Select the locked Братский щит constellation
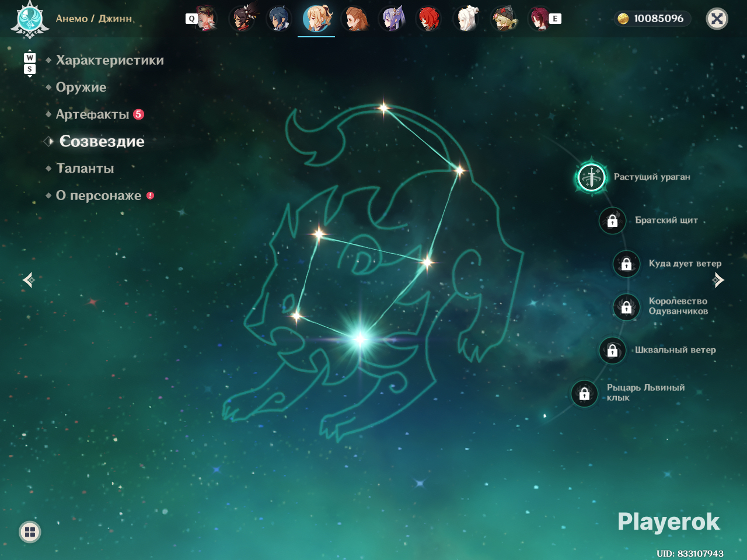Viewport: 747px width, 560px height. point(612,220)
